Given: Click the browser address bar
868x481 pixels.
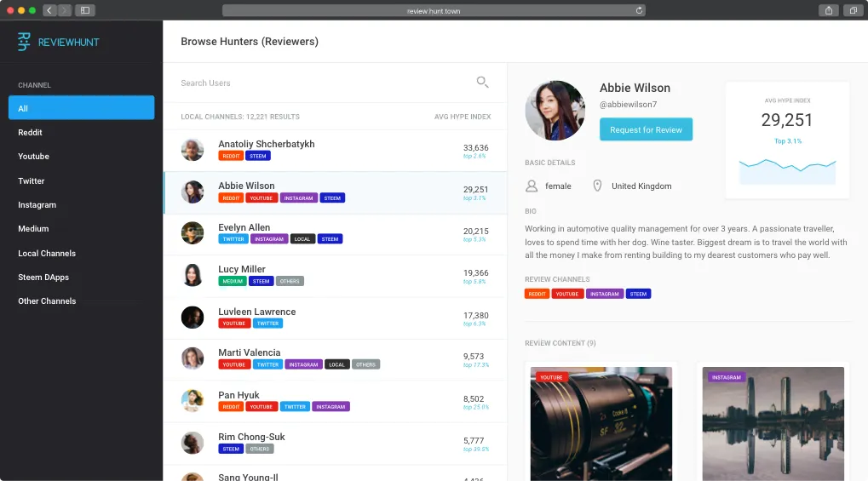Looking at the screenshot, I should pos(433,10).
